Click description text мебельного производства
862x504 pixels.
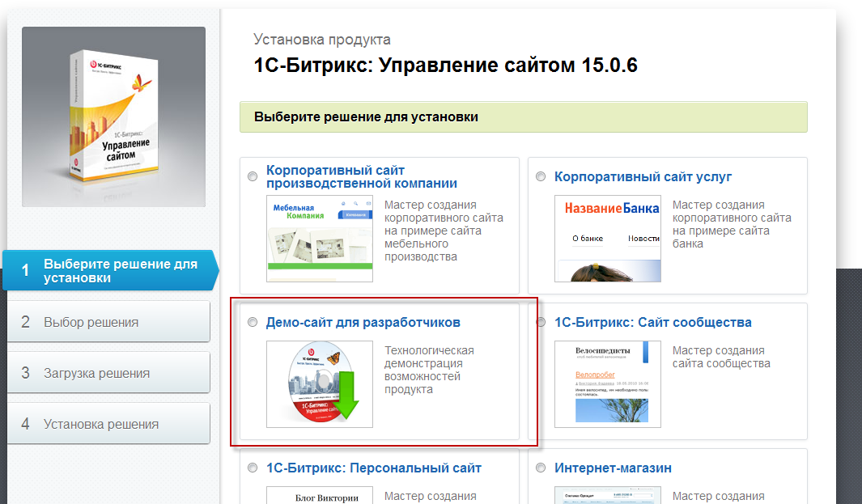tap(421, 250)
